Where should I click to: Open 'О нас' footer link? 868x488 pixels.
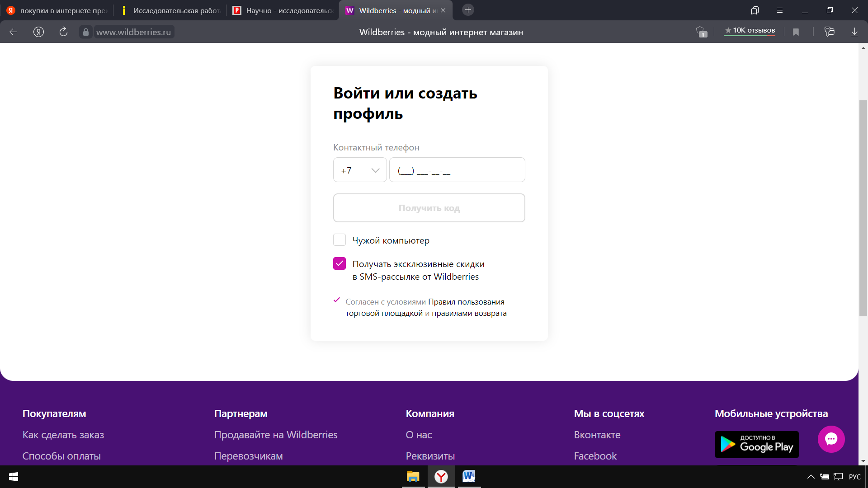(x=419, y=435)
